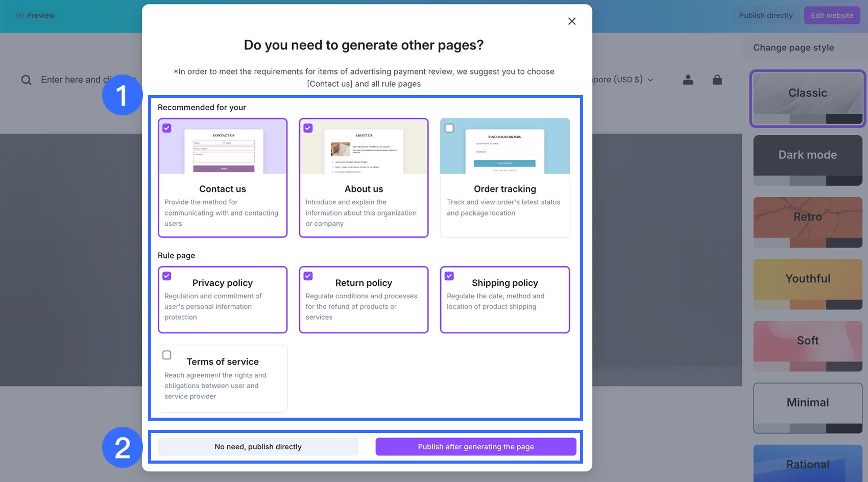Click the Edit website button

(x=832, y=15)
